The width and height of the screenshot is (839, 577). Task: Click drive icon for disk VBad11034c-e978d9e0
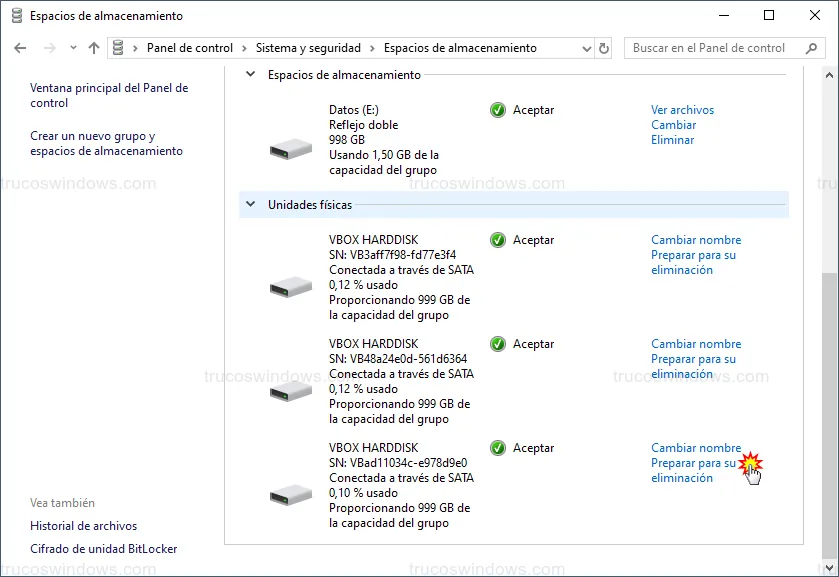291,494
